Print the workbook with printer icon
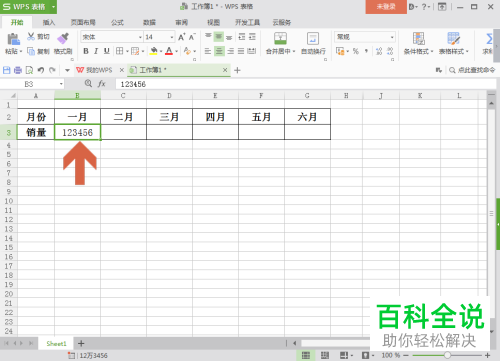This screenshot has height=361, width=500. pos(18,70)
